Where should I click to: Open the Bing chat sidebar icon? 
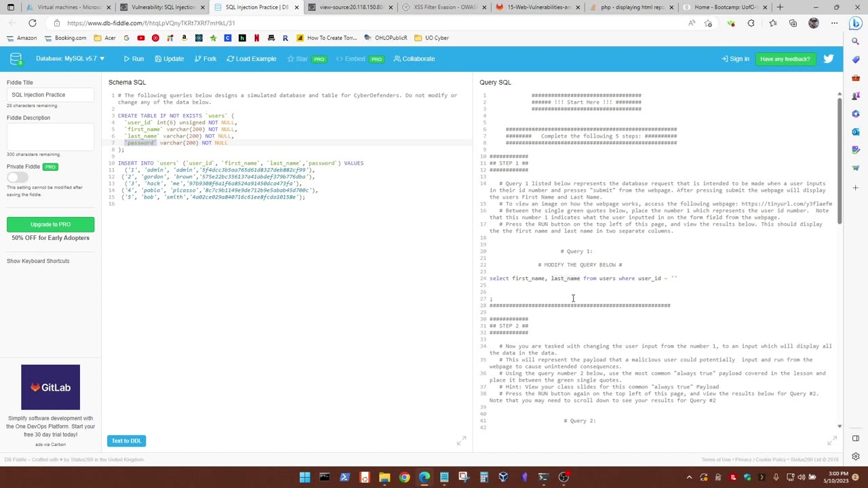(855, 23)
